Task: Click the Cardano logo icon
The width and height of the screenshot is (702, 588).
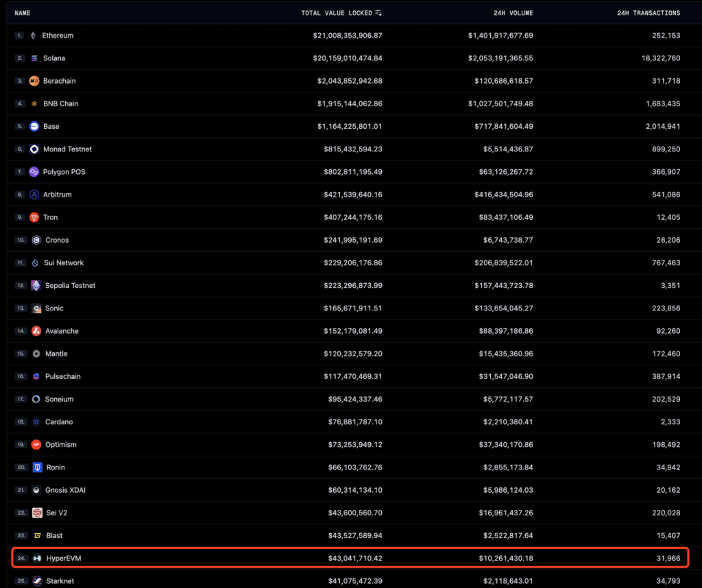Action: click(x=36, y=422)
